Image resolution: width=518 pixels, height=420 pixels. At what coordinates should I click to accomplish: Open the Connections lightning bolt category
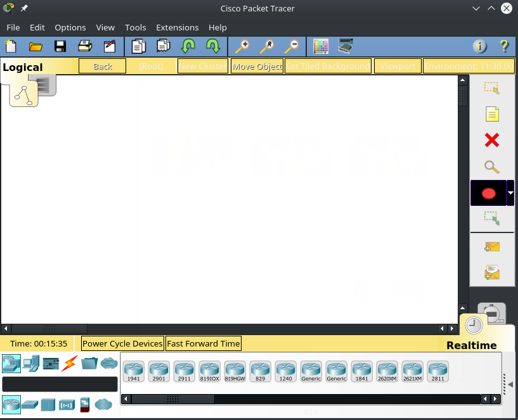coord(68,363)
